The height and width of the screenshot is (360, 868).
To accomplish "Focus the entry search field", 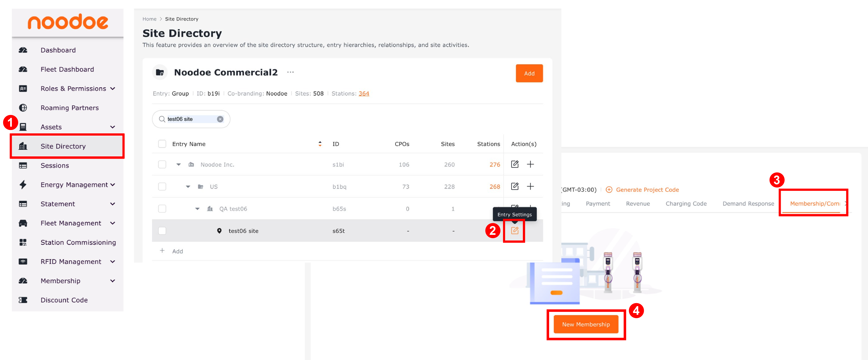I will click(191, 119).
